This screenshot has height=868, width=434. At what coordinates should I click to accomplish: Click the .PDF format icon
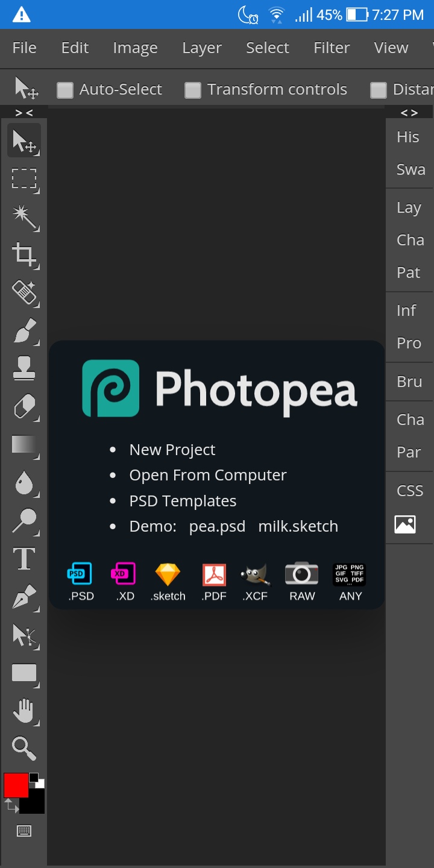pyautogui.click(x=214, y=582)
